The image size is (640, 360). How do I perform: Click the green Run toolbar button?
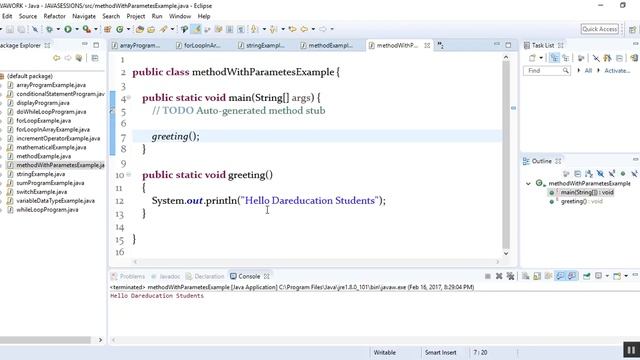(68, 29)
